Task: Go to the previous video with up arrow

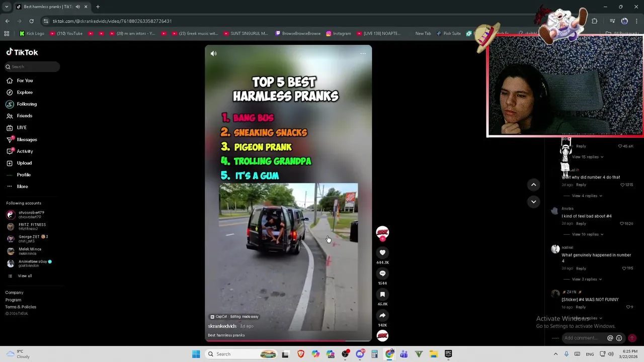Action: (534, 185)
